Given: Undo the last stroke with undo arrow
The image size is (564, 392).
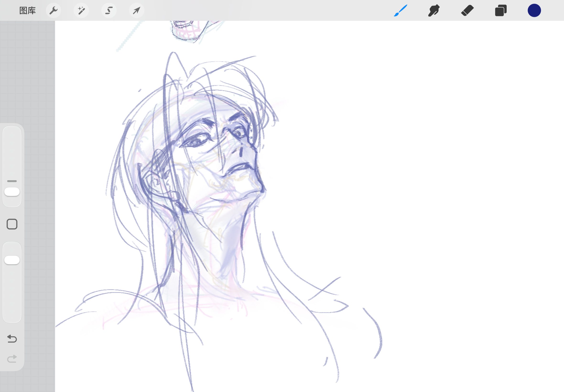Looking at the screenshot, I should tap(12, 339).
